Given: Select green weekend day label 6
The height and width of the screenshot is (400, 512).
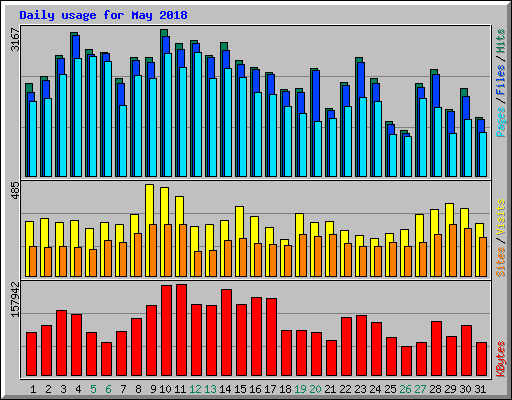Looking at the screenshot, I should pyautogui.click(x=108, y=389).
